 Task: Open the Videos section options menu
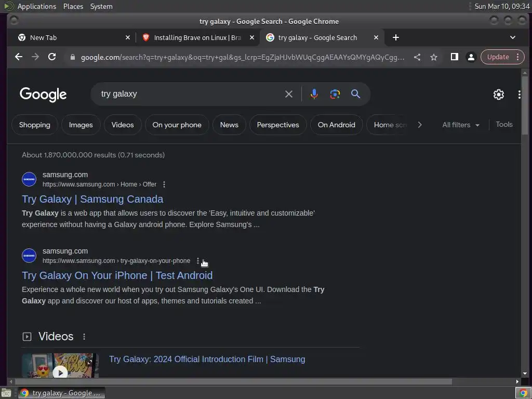[x=84, y=337]
